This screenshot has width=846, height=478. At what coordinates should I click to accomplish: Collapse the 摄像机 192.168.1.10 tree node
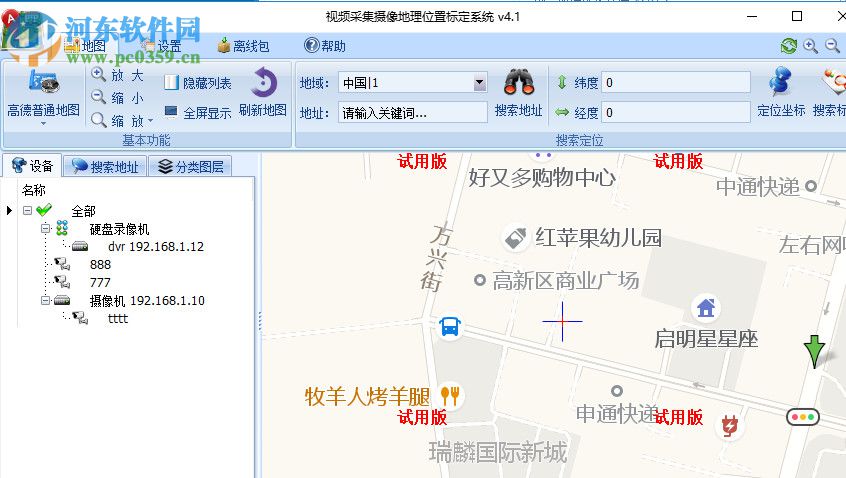tap(46, 301)
